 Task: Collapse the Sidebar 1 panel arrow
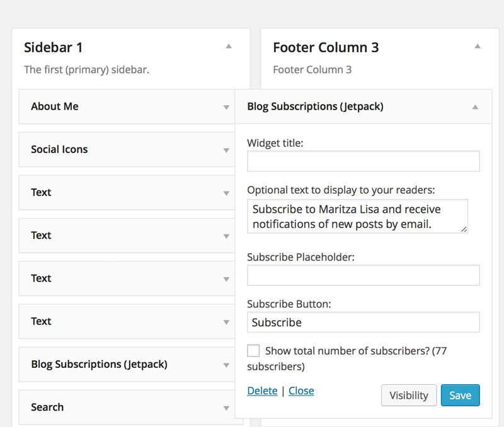[x=229, y=46]
